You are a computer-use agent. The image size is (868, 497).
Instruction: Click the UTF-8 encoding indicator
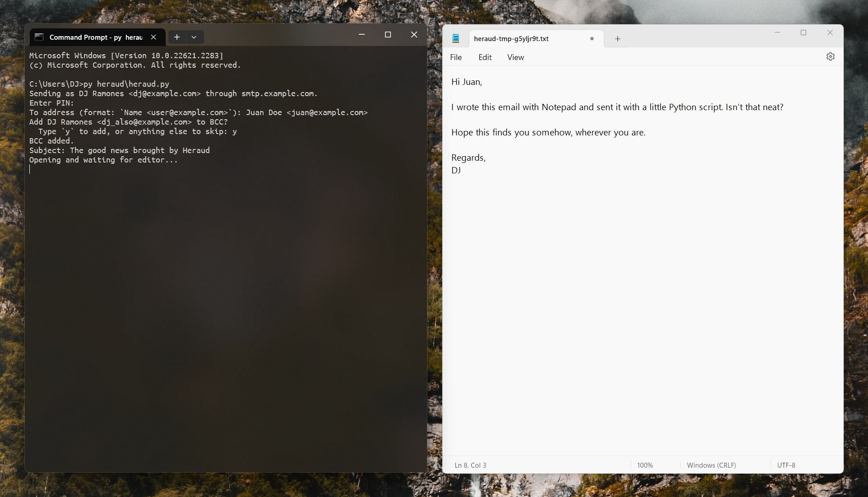point(786,465)
